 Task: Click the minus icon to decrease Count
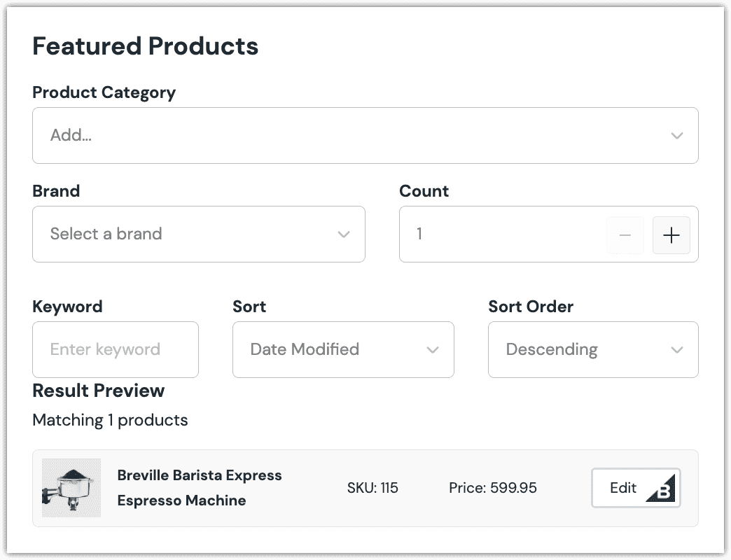[625, 235]
